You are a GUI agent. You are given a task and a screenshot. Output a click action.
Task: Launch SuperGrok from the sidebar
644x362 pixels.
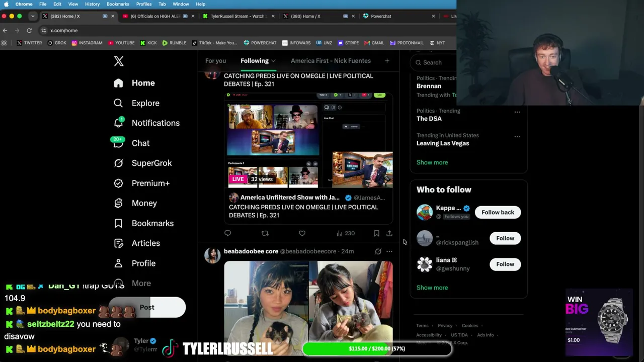click(x=142, y=163)
